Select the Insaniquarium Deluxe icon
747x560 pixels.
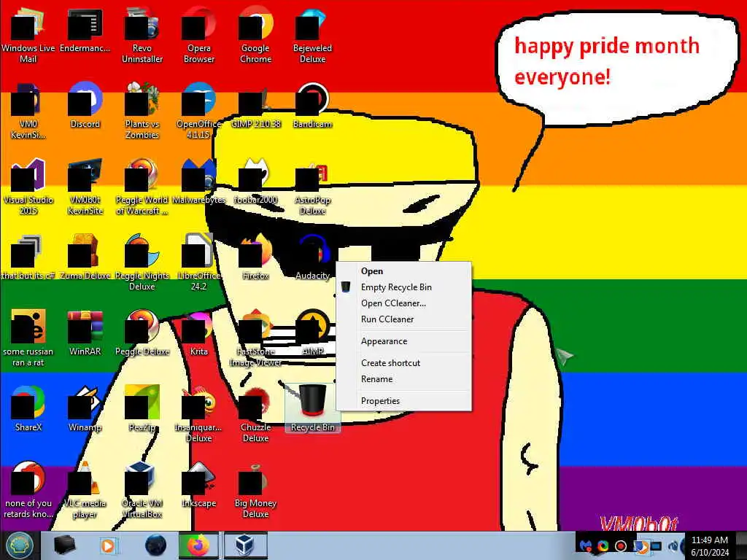tap(198, 413)
